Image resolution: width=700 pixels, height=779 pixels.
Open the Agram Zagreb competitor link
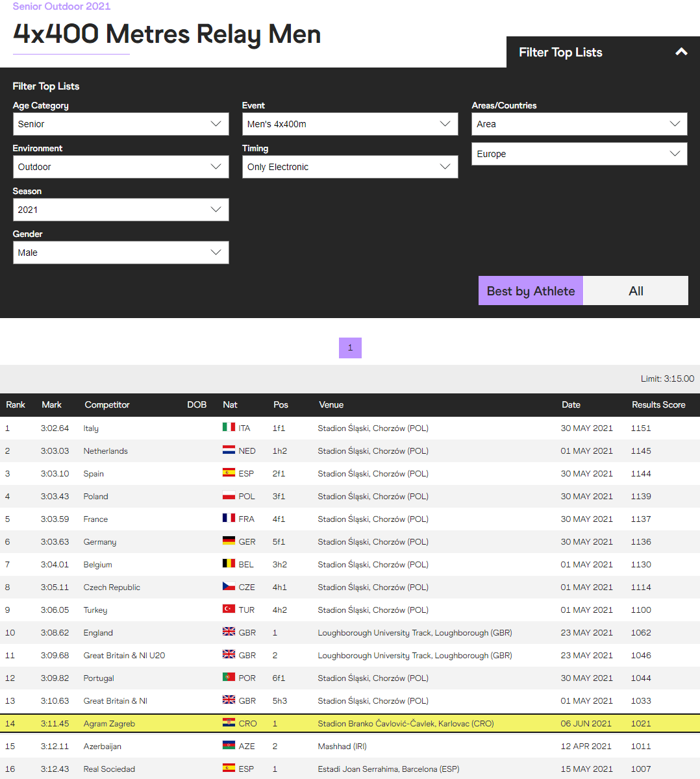(x=109, y=723)
